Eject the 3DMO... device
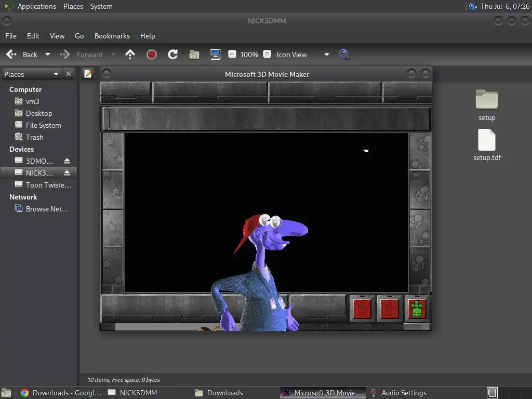Viewport: 532px width, 399px height. (67, 161)
